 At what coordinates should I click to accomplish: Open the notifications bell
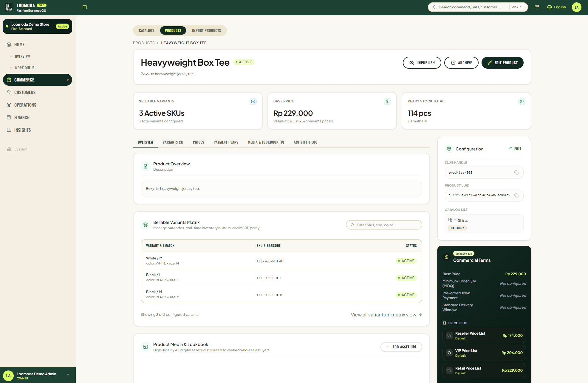point(536,7)
